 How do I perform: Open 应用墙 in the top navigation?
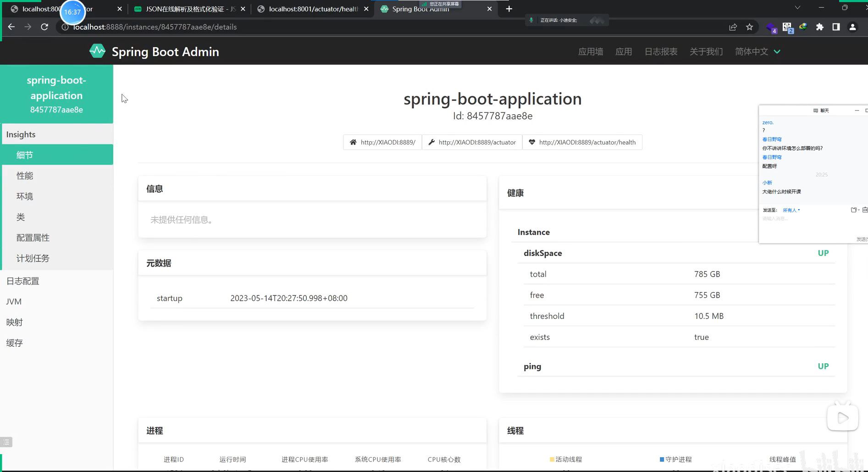[591, 51]
